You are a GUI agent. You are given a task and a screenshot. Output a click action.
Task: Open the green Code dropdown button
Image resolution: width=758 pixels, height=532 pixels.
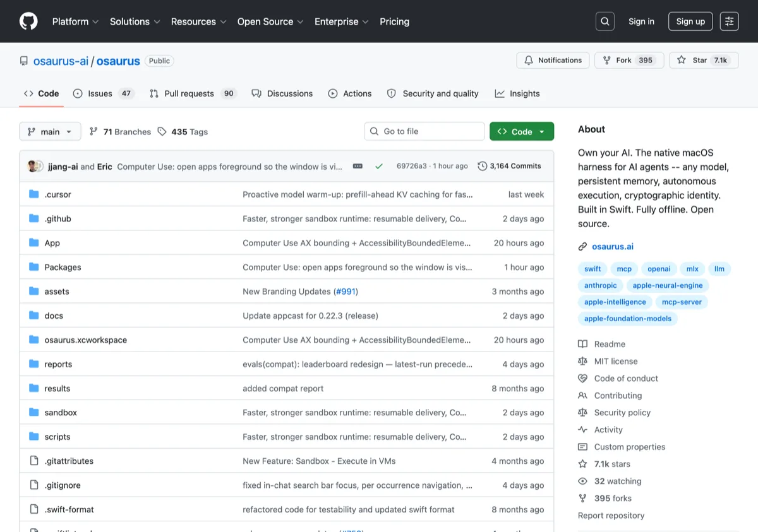[522, 131]
